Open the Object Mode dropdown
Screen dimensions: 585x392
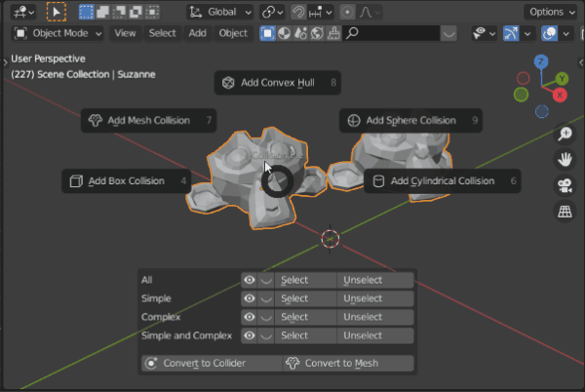pyautogui.click(x=58, y=33)
